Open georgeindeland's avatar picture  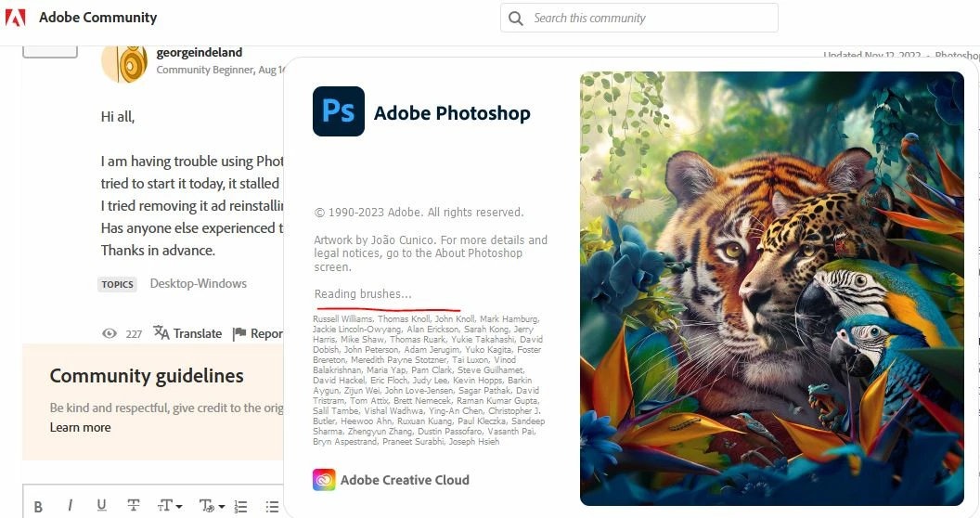pyautogui.click(x=124, y=63)
